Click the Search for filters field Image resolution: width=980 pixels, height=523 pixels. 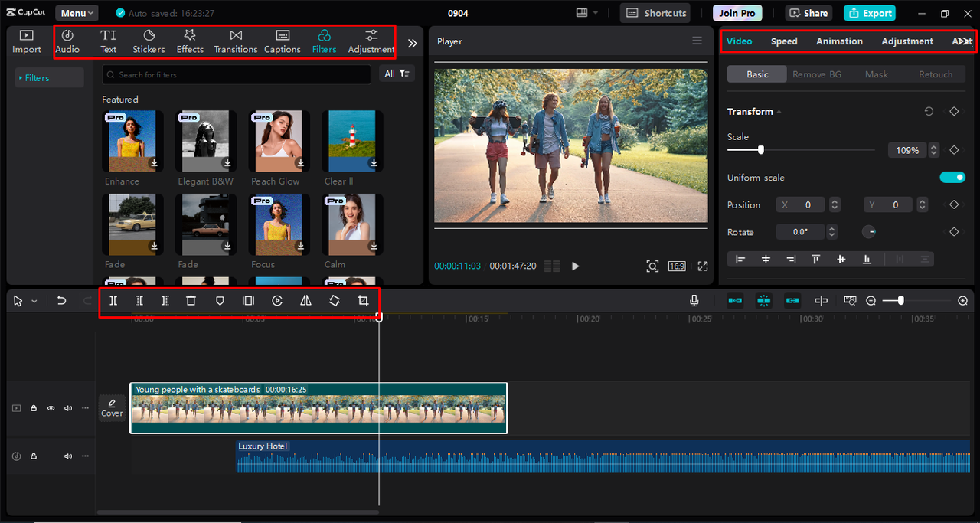pyautogui.click(x=236, y=74)
